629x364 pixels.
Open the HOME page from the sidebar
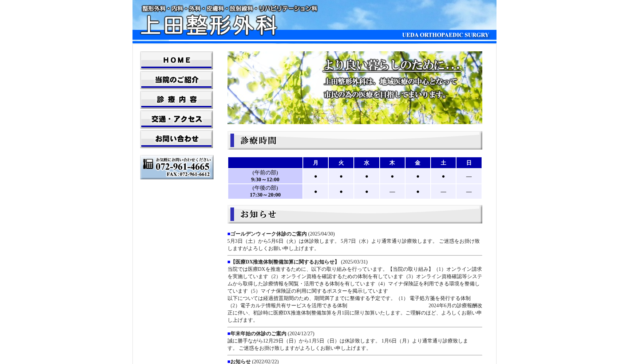(x=176, y=60)
